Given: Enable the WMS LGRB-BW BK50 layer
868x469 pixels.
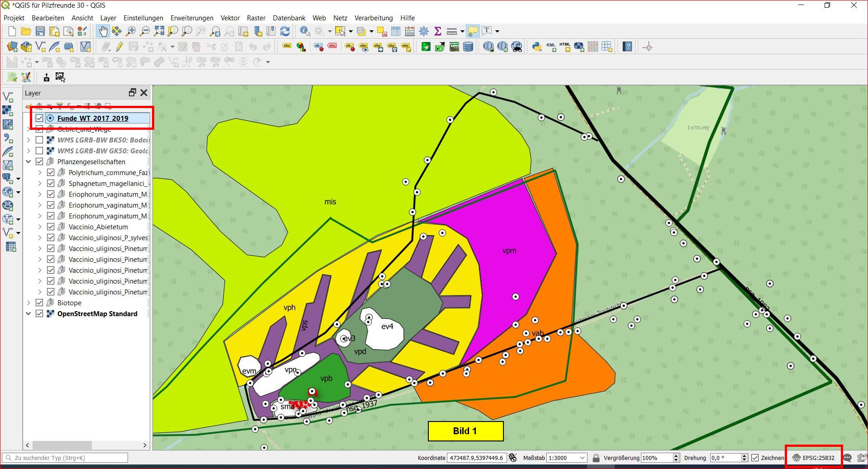Looking at the screenshot, I should point(39,140).
